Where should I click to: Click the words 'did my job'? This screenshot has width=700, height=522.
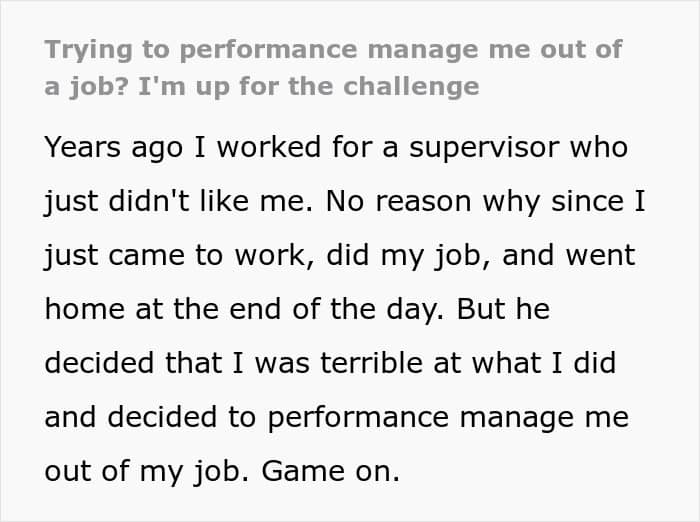coord(409,256)
